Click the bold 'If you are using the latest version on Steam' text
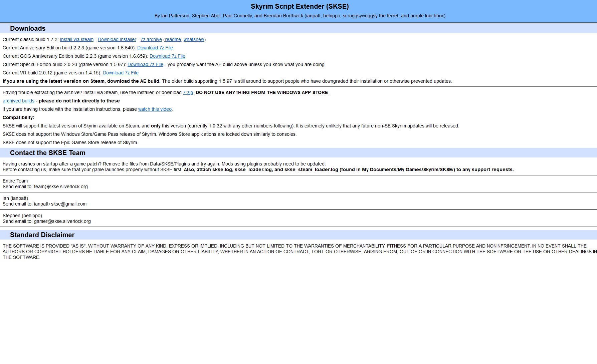This screenshot has width=597, height=364. 81,81
